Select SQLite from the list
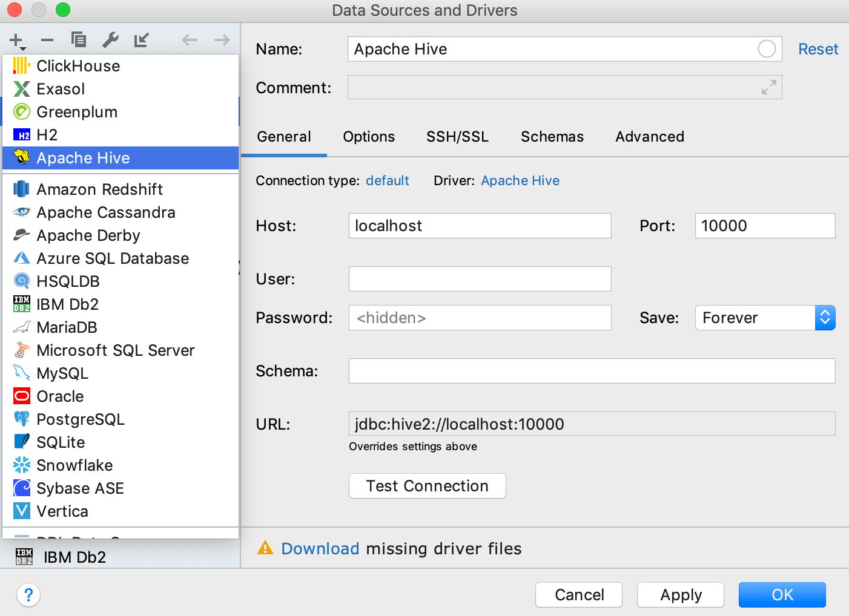The image size is (849, 616). click(x=121, y=442)
